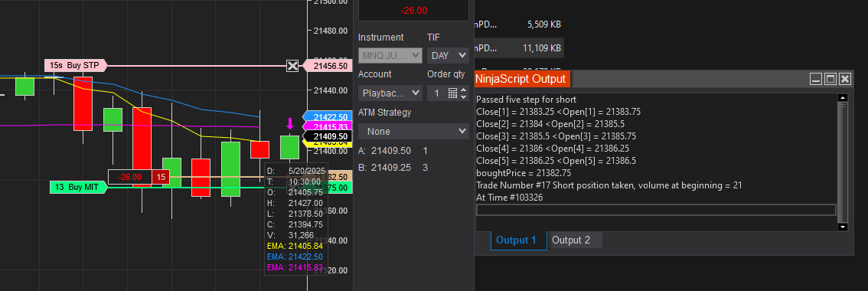The width and height of the screenshot is (868, 291).
Task: Click the 'At Time #103326' output line
Action: tap(508, 198)
